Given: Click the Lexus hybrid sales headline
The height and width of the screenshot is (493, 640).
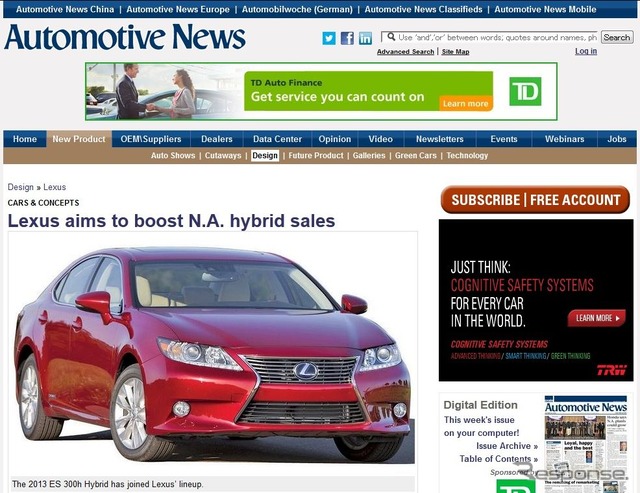Looking at the screenshot, I should coord(171,221).
